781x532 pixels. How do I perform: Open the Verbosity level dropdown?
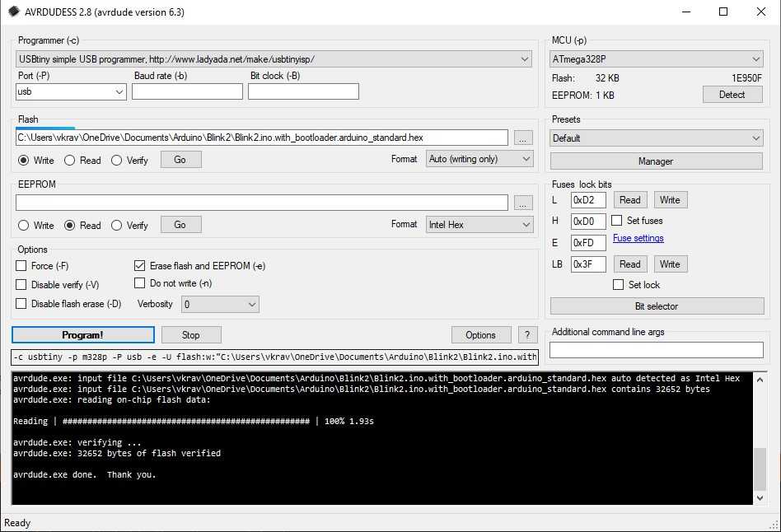pyautogui.click(x=219, y=305)
